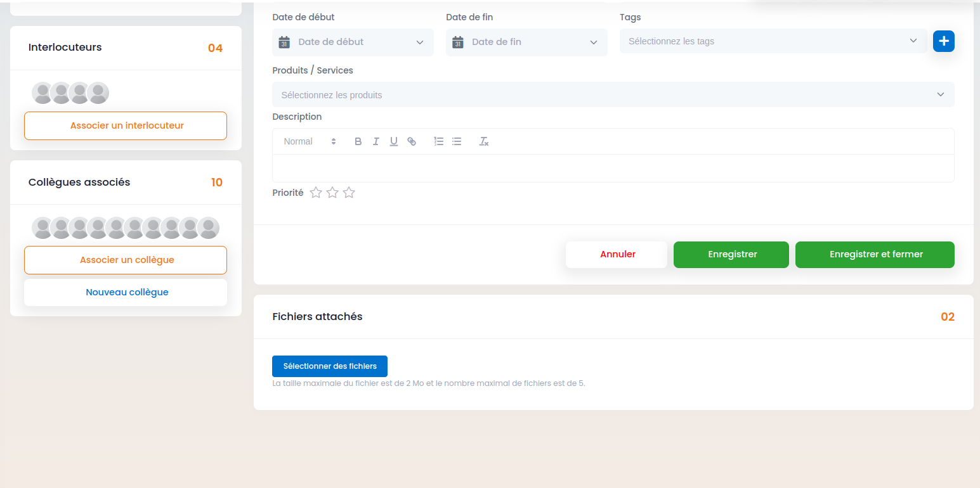Image resolution: width=980 pixels, height=488 pixels.
Task: Click Enregistrer et fermer button
Action: point(875,255)
